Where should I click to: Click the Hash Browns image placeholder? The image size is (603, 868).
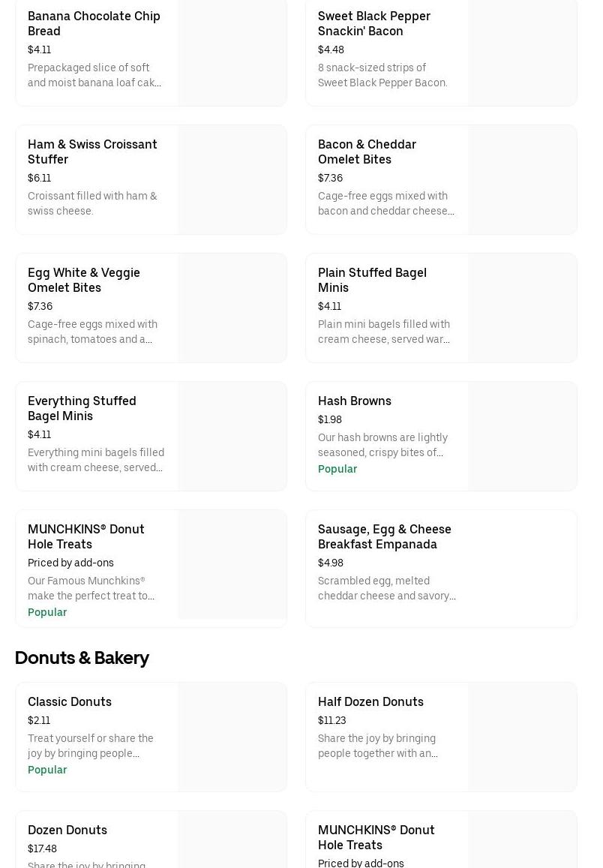click(x=522, y=437)
